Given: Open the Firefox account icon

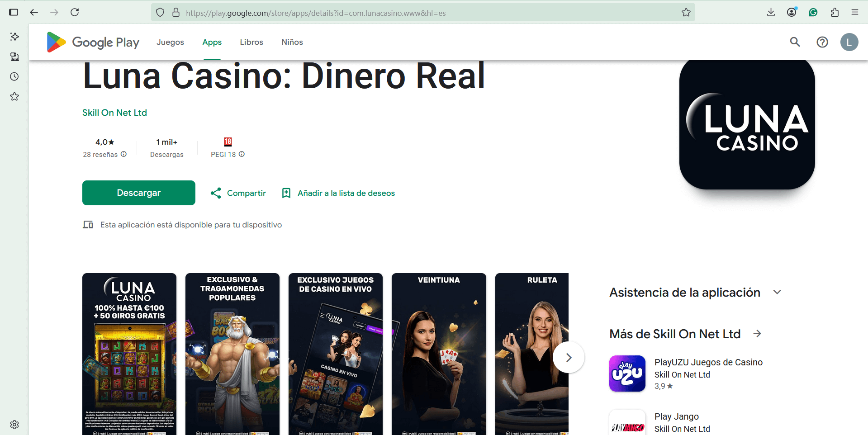Looking at the screenshot, I should point(792,12).
